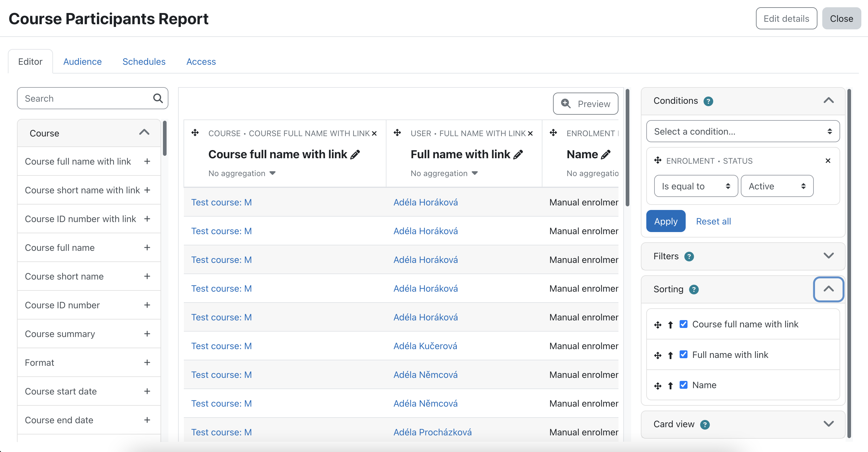Click plus icon next to Course ID number
Viewport: 868px width, 452px height.
click(x=147, y=305)
